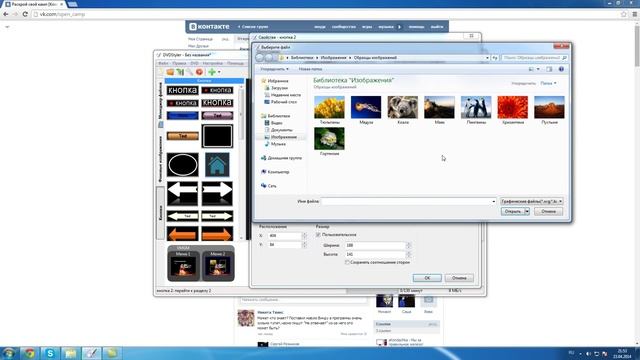Click OK in the properties dialog
The image size is (640, 360).
point(427,278)
